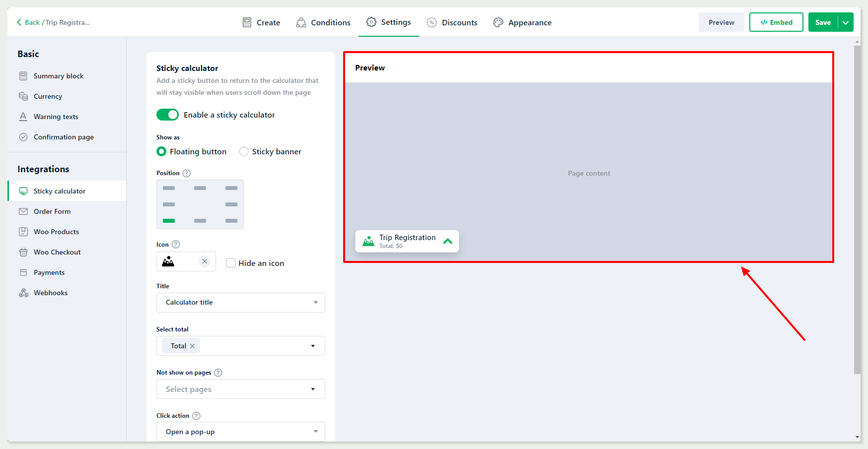This screenshot has width=868, height=449.
Task: Open the Click action pop-up dropdown
Action: [x=240, y=432]
